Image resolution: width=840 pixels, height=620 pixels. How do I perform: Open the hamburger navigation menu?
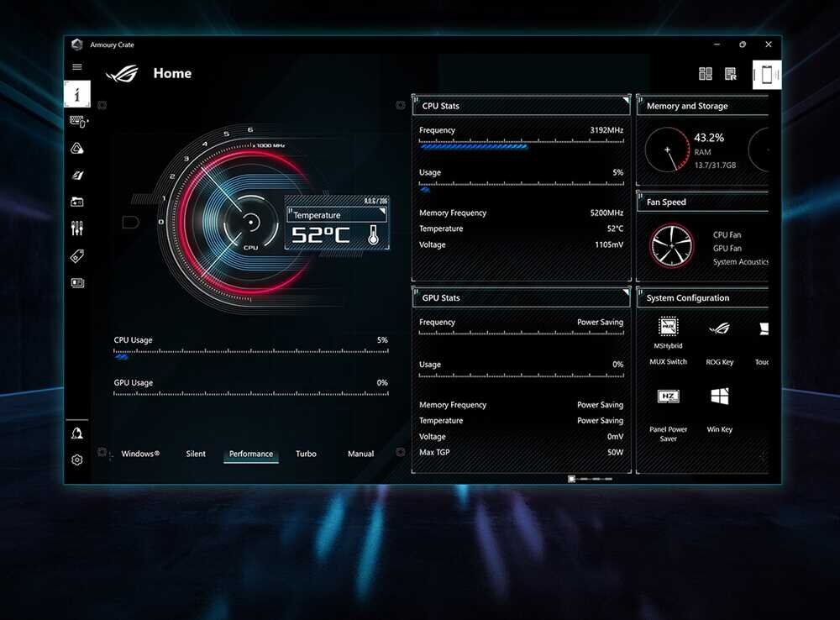coord(77,66)
